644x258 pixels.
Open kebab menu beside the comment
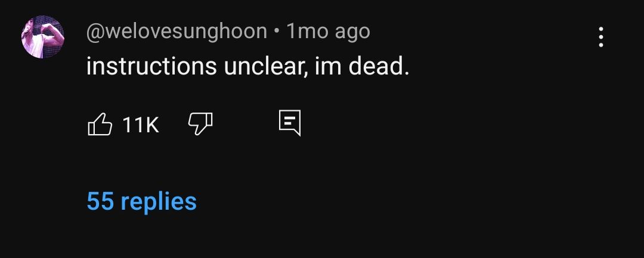[x=601, y=37]
